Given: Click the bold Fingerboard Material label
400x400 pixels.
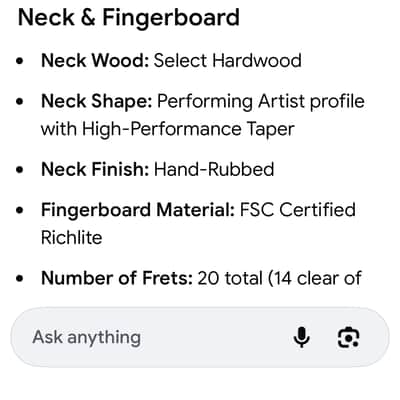Looking at the screenshot, I should pyautogui.click(x=138, y=210).
